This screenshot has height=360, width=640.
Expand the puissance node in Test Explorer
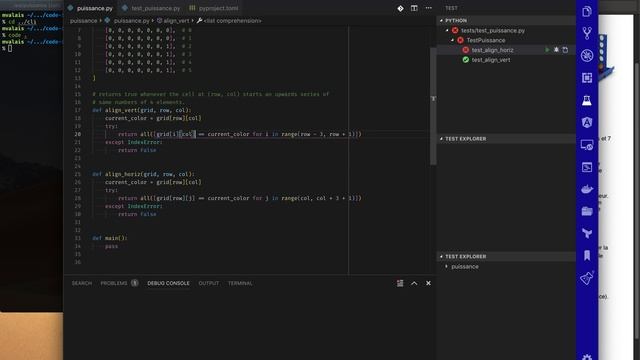447,267
